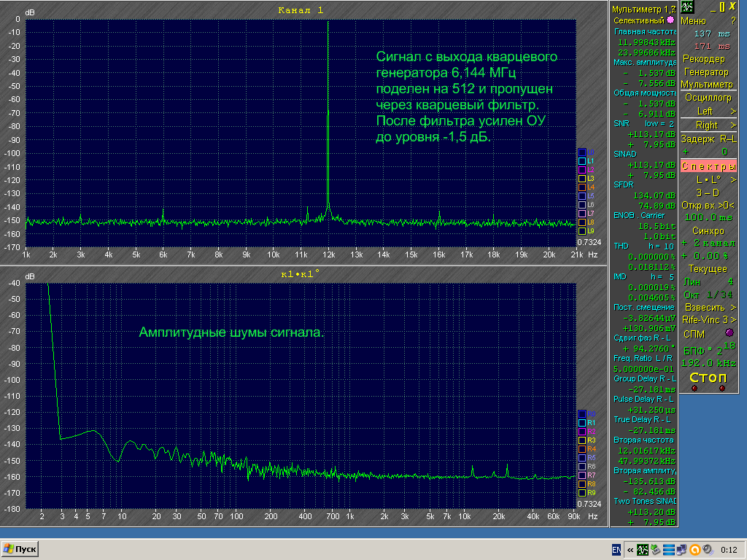The image size is (747, 560).
Task: Toggle the R6 trace checkbox
Action: pos(581,467)
